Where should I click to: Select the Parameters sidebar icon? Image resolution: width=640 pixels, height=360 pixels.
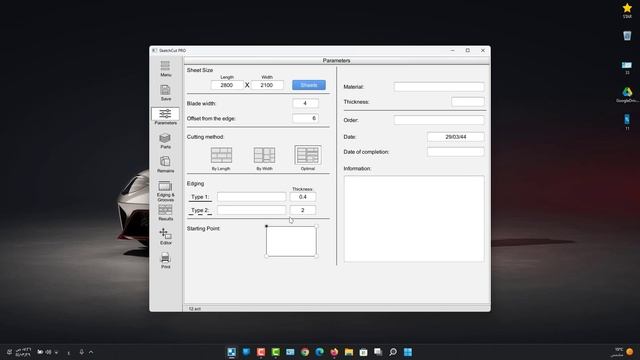(165, 116)
